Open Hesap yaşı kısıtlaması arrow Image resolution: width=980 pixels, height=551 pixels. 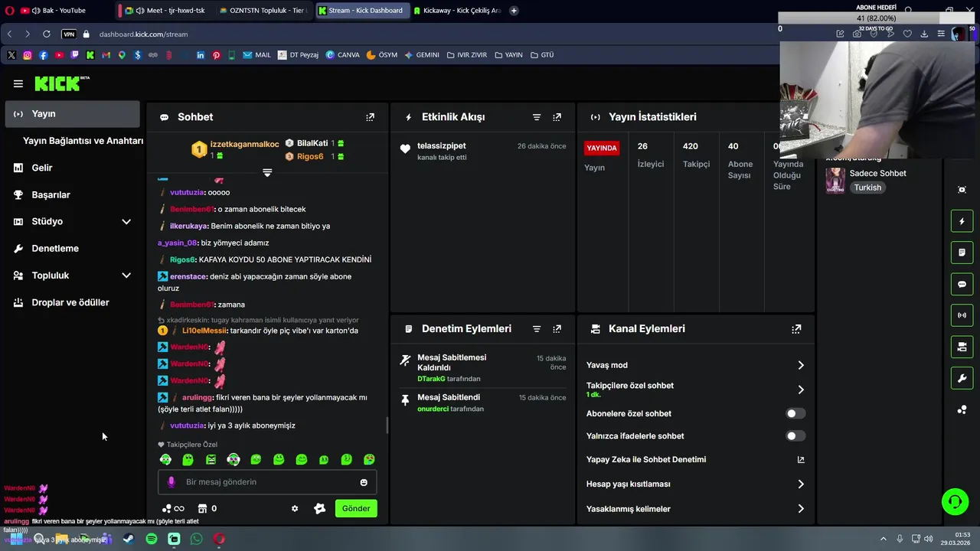point(801,484)
